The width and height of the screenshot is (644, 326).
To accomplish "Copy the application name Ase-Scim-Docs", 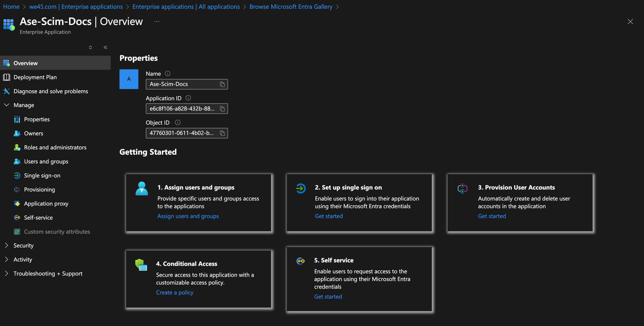I will 222,84.
